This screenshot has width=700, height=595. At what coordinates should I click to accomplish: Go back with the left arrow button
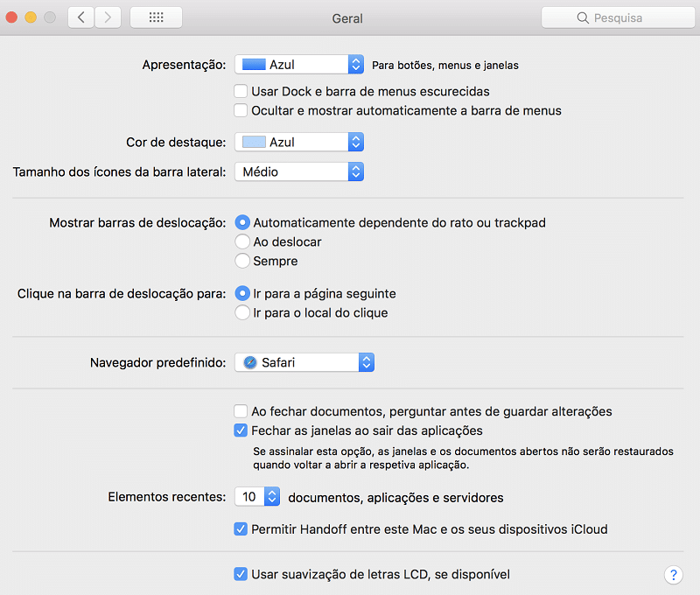pyautogui.click(x=80, y=17)
